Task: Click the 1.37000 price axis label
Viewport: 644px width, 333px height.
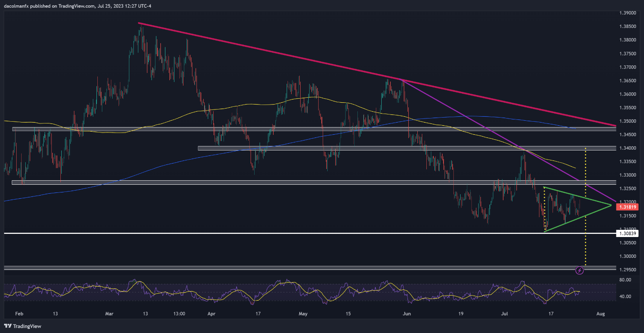Action: coord(628,67)
